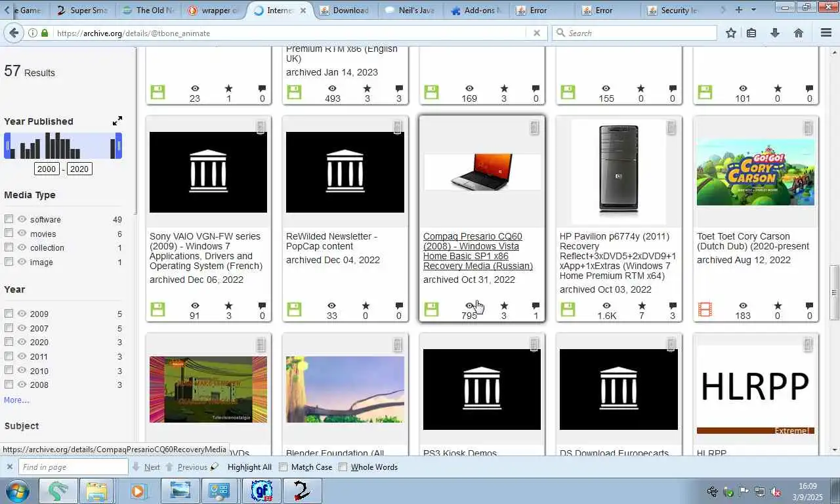Jump to next find result
Screen dimensions: 840x504
146,467
